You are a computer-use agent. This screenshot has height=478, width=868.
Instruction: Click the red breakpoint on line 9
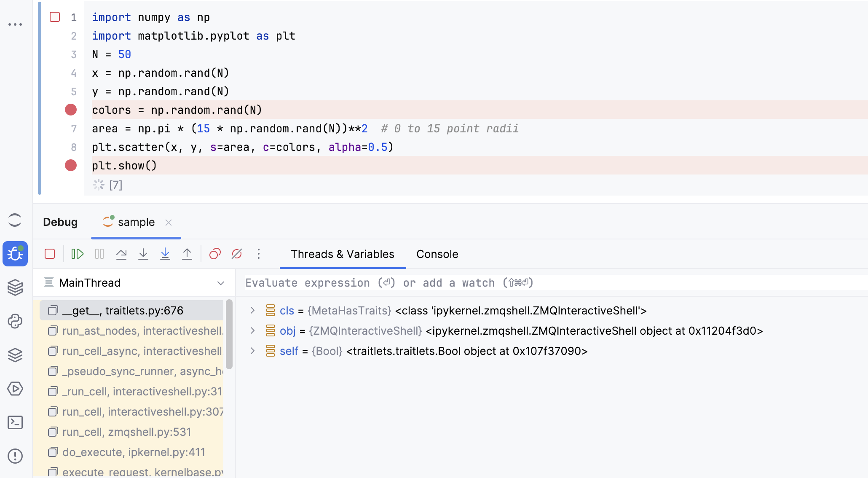click(x=71, y=165)
